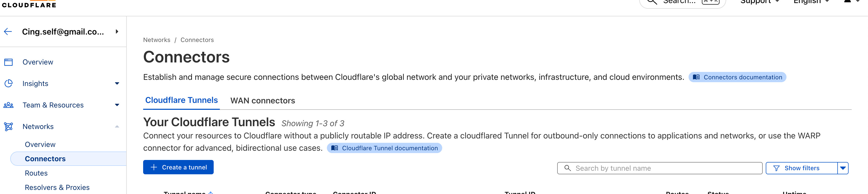Image resolution: width=868 pixels, height=194 pixels.
Task: Open Routes under Networks in sidebar
Action: (36, 173)
